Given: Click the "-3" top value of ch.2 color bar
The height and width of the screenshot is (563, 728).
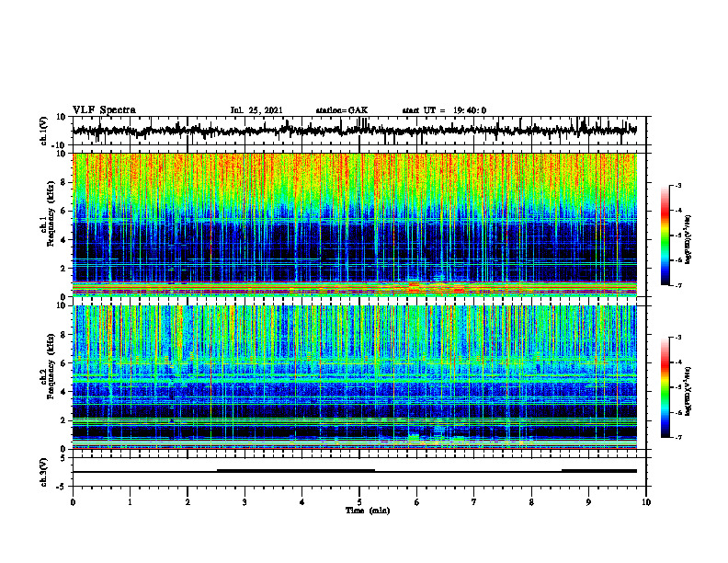Looking at the screenshot, I should click(678, 338).
